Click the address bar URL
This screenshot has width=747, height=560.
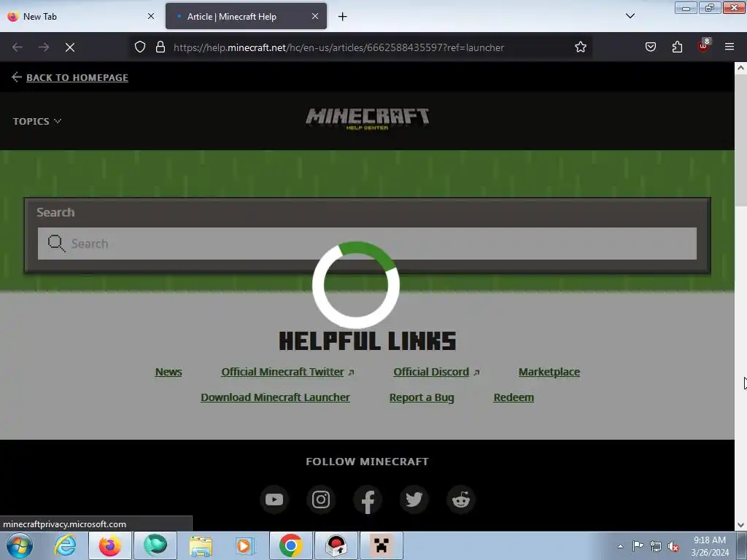click(x=338, y=47)
